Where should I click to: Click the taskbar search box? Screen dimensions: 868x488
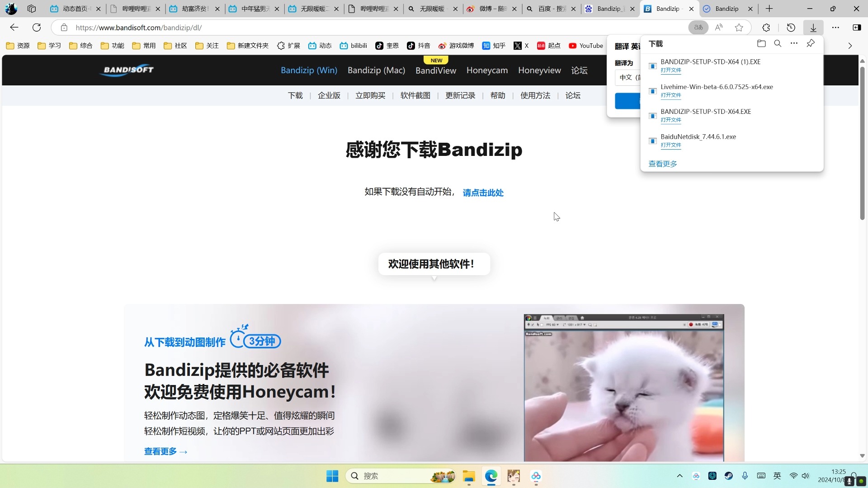click(x=400, y=476)
